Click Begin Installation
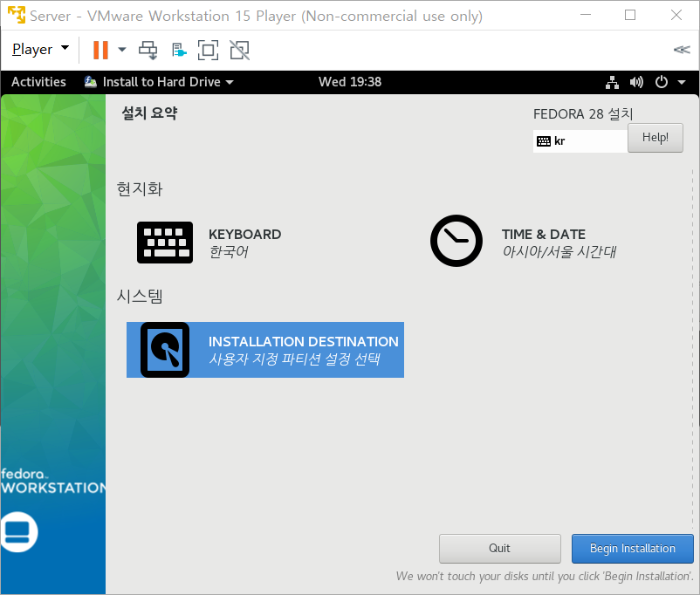The image size is (700, 595). point(633,549)
